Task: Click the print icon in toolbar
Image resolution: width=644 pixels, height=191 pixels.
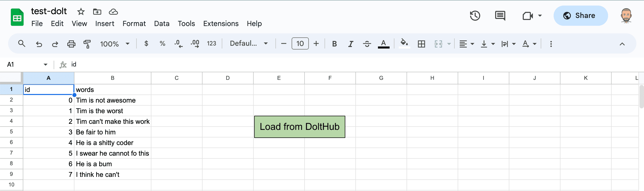Action: pos(71,44)
